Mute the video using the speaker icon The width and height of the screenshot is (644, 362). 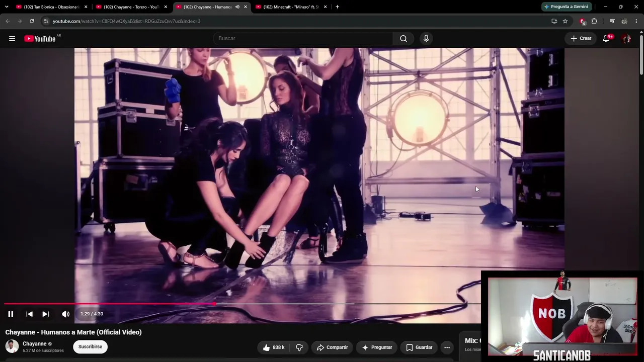click(65, 314)
